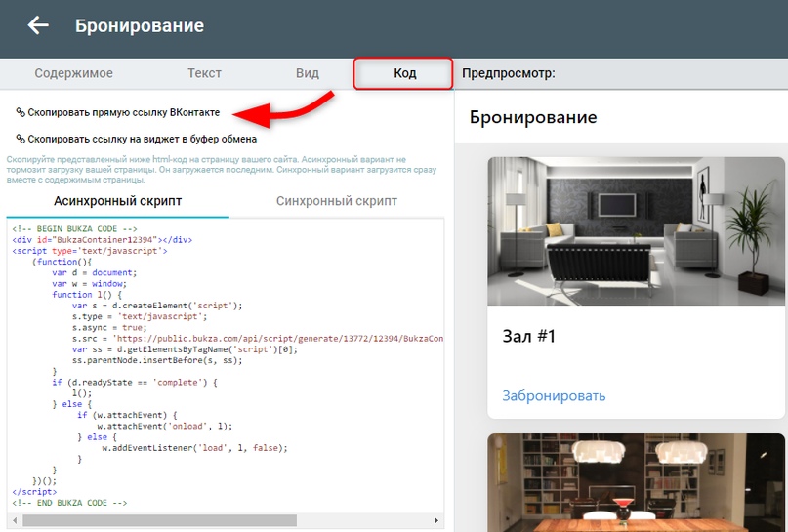
Task: Switch to Синхронный скрипт tab
Action: [x=337, y=201]
